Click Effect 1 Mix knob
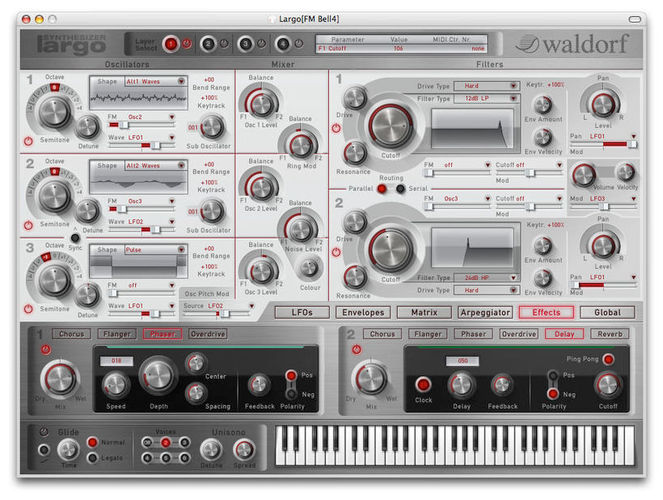 (60, 378)
